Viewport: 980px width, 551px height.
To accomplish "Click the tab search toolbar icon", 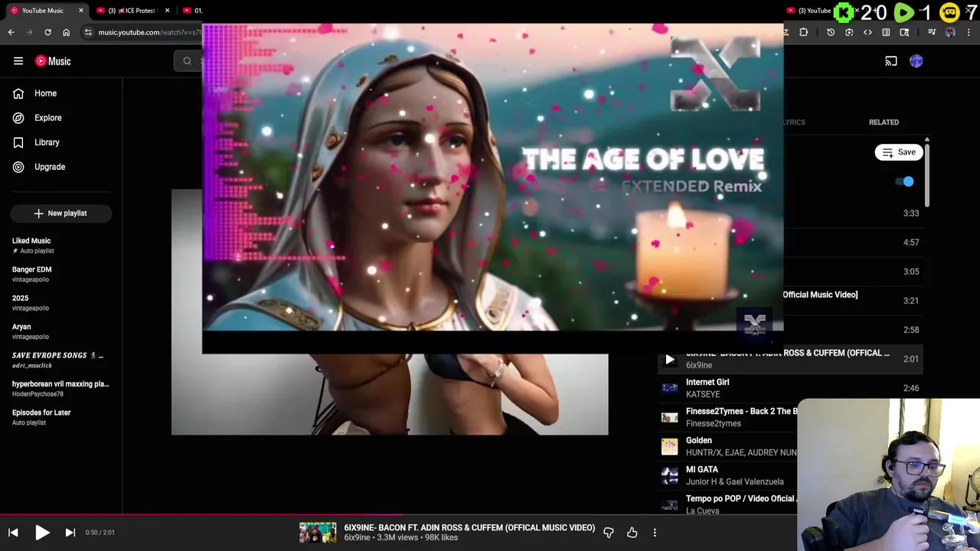I will 904,32.
